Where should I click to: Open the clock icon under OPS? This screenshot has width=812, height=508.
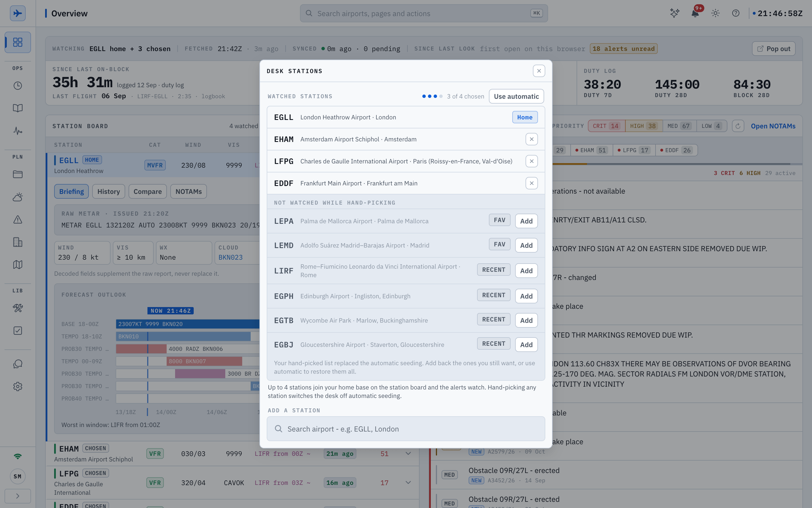(18, 86)
